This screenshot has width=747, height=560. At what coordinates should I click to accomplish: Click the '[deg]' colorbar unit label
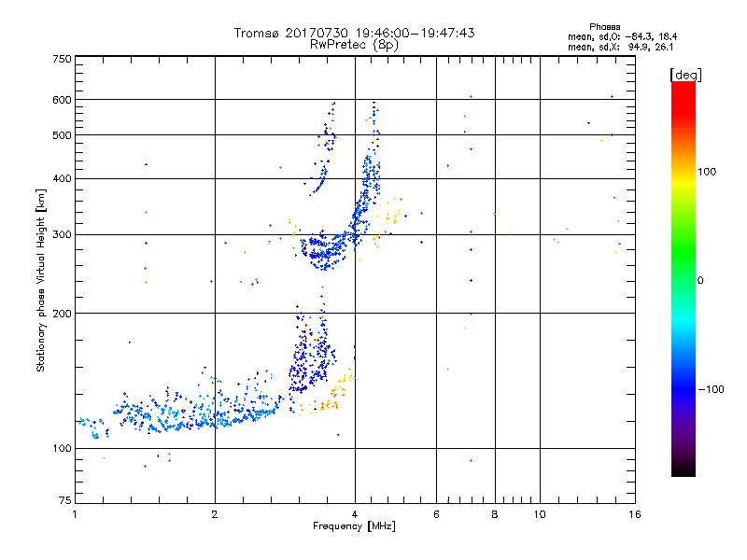(x=685, y=75)
